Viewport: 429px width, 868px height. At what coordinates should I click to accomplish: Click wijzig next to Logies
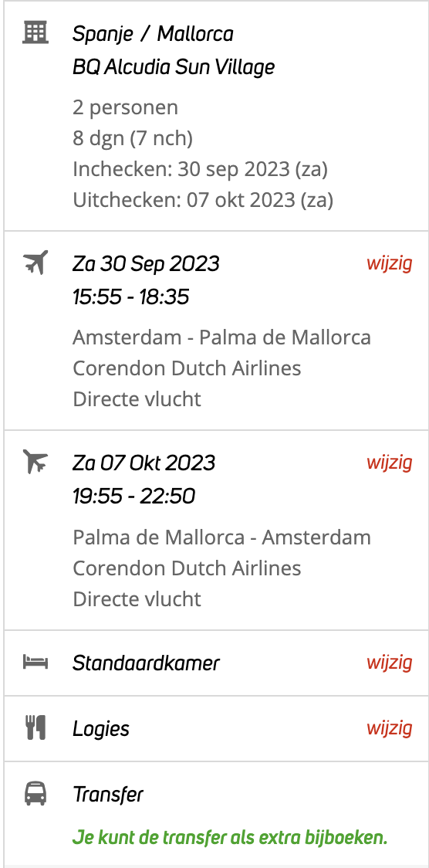pyautogui.click(x=389, y=728)
